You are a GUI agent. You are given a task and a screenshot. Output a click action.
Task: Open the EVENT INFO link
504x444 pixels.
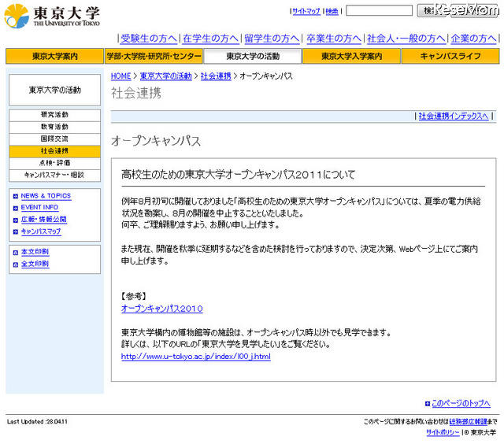39,208
